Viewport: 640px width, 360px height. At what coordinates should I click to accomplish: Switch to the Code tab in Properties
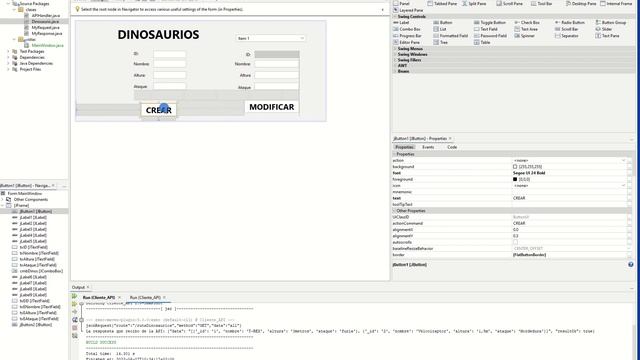pos(452,147)
